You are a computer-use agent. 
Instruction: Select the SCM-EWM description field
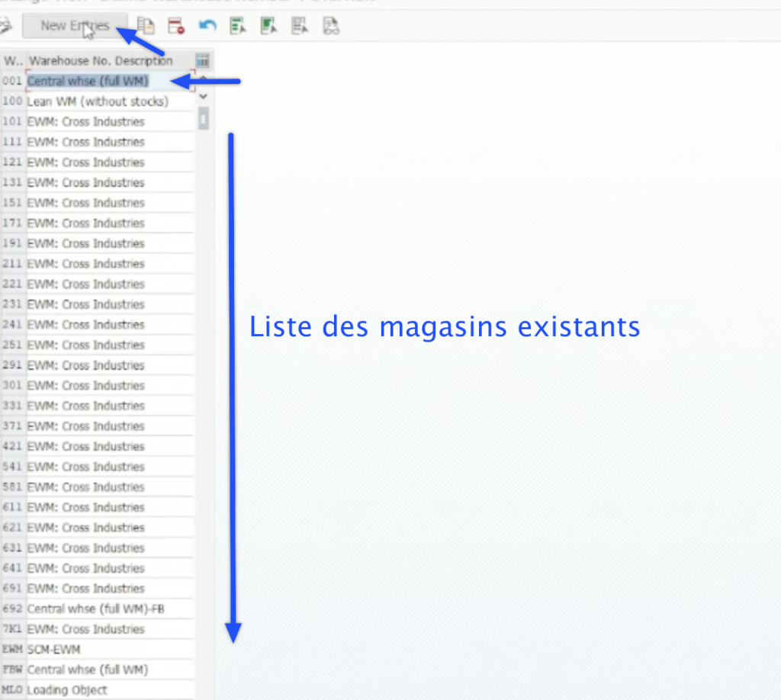[53, 650]
